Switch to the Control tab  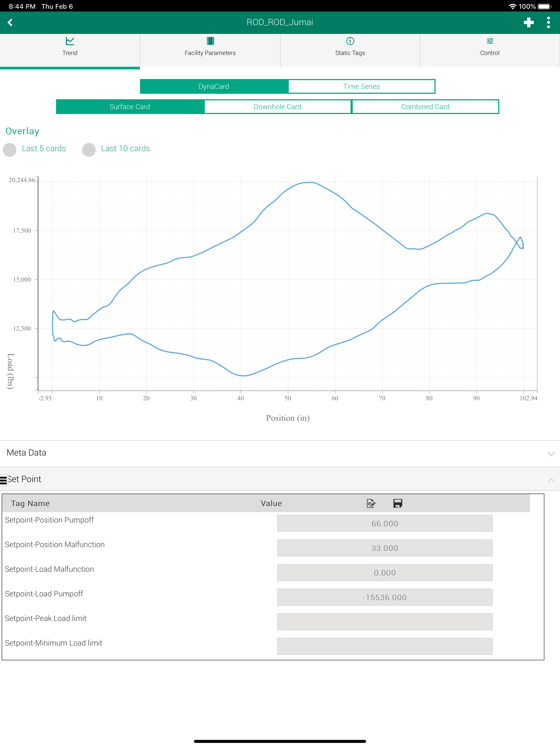[x=490, y=50]
